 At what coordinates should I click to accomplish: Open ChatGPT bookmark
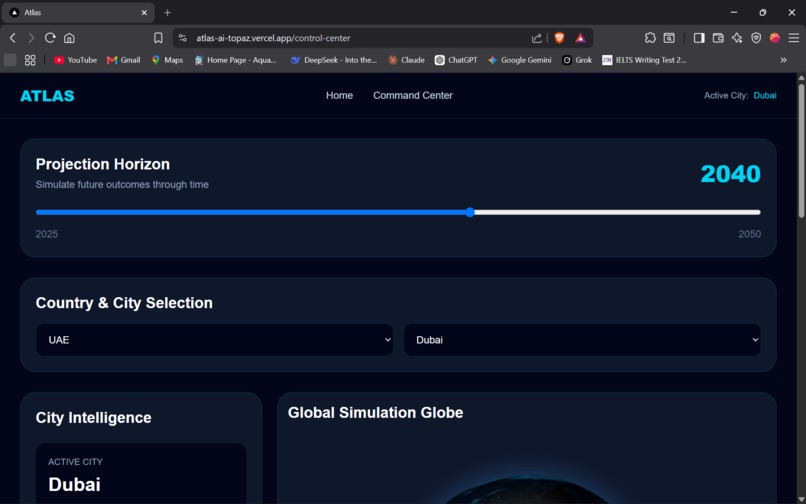[x=456, y=60]
